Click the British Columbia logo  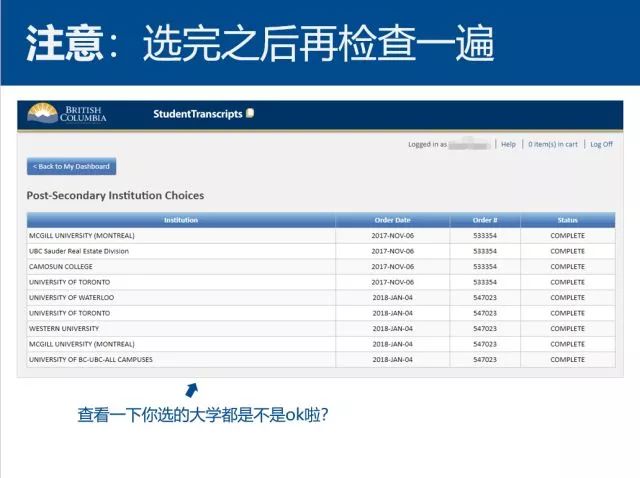click(67, 113)
